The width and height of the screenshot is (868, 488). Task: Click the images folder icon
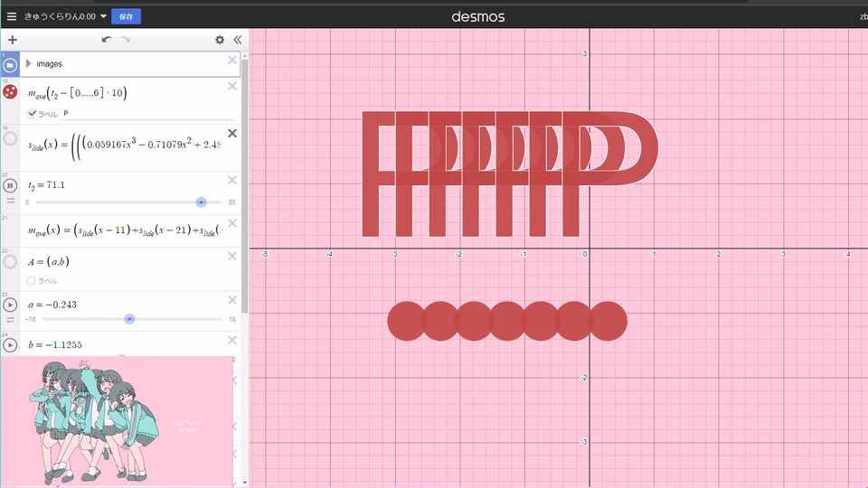point(10,65)
